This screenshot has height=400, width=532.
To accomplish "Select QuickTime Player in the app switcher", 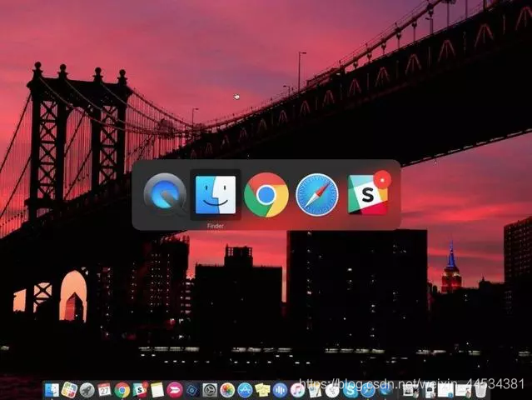I will [x=165, y=195].
